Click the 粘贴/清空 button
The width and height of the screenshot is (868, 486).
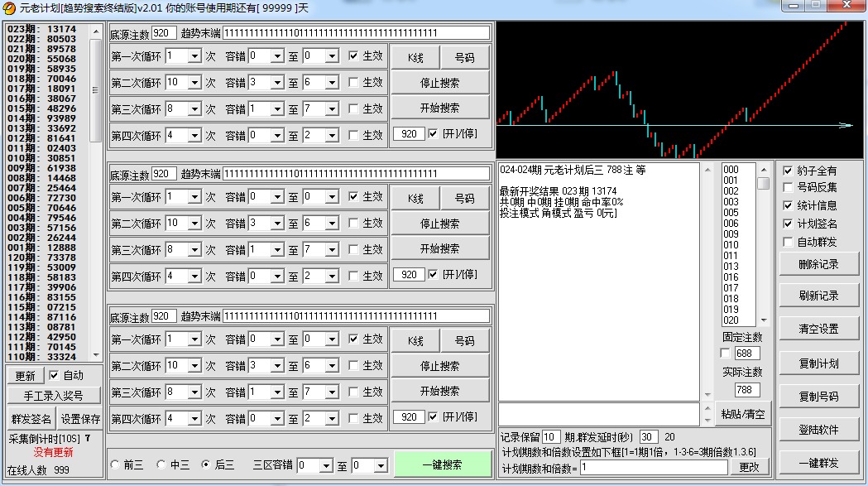click(742, 414)
